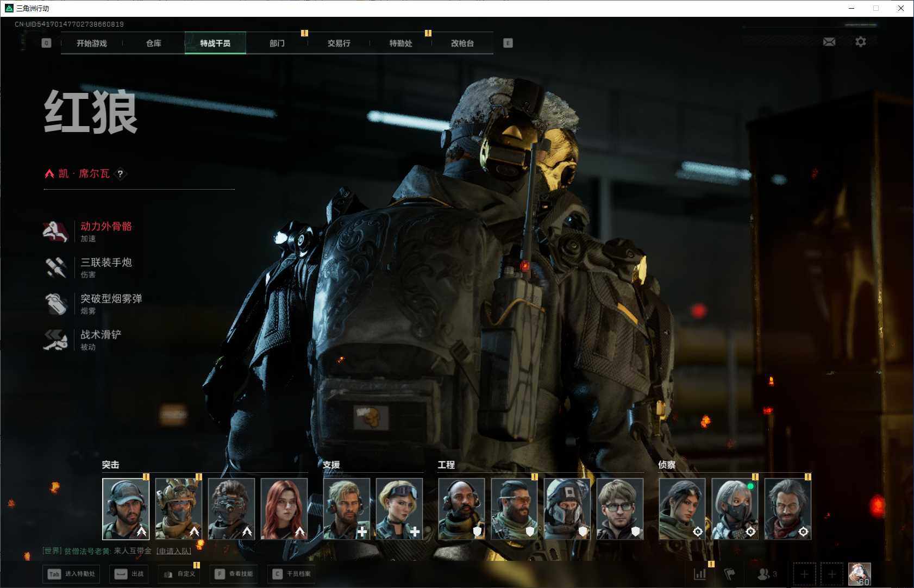
Task: Switch to the 仓库 tab
Action: coord(153,43)
